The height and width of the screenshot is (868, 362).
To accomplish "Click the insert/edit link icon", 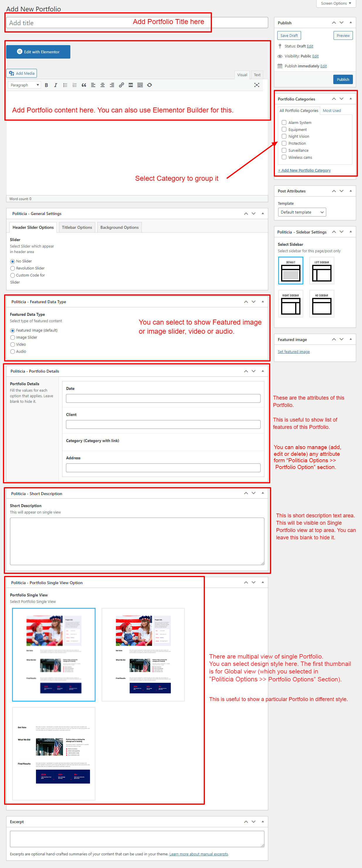I will tap(121, 85).
